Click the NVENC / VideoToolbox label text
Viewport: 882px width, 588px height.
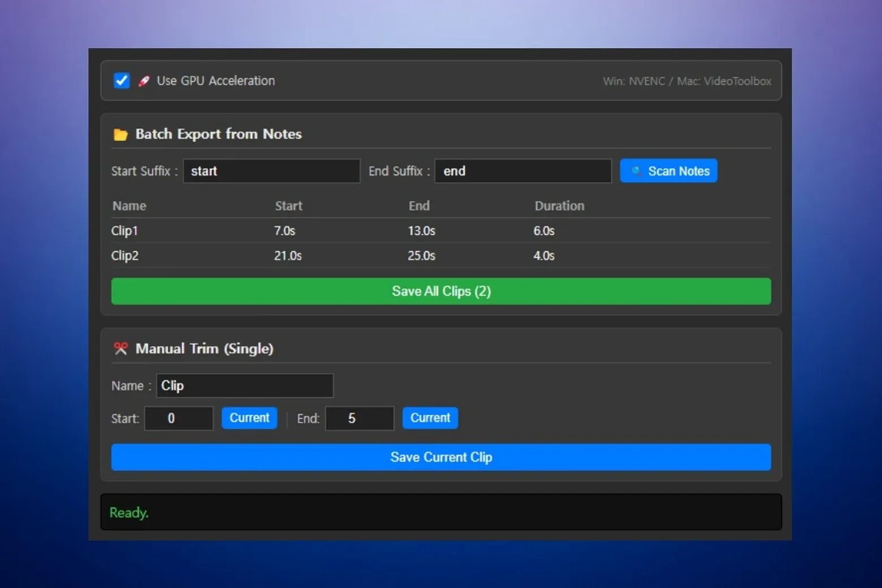point(687,81)
